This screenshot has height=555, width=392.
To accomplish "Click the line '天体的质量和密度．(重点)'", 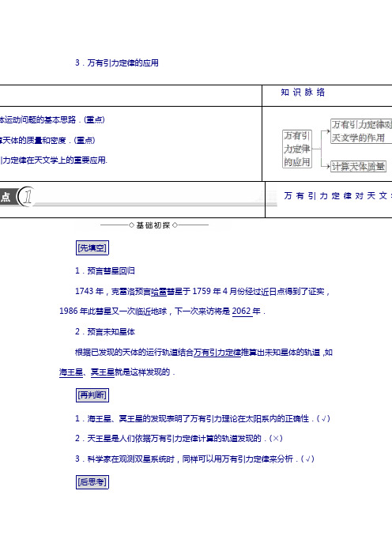I will pos(47,141).
